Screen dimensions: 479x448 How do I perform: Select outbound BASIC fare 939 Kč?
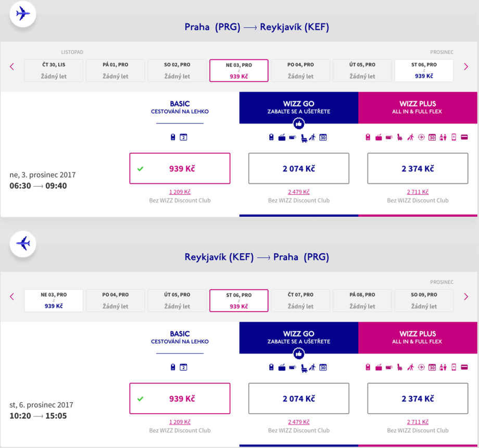pyautogui.click(x=180, y=168)
